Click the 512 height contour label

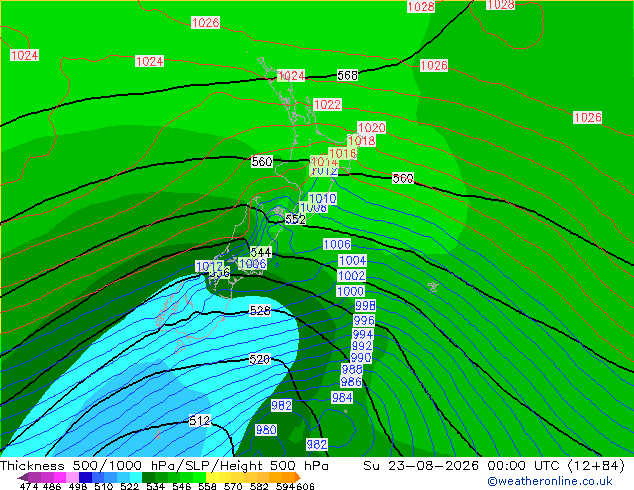200,421
